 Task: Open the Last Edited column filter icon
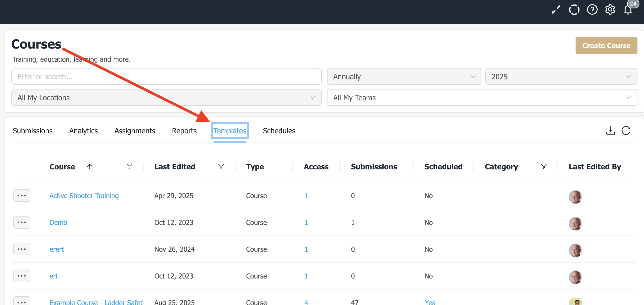[221, 166]
